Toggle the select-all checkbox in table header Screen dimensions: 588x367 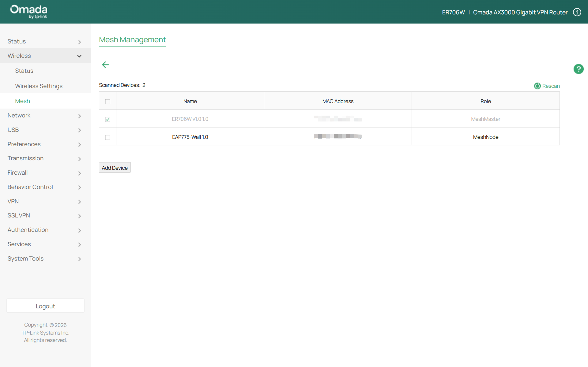[x=108, y=101]
